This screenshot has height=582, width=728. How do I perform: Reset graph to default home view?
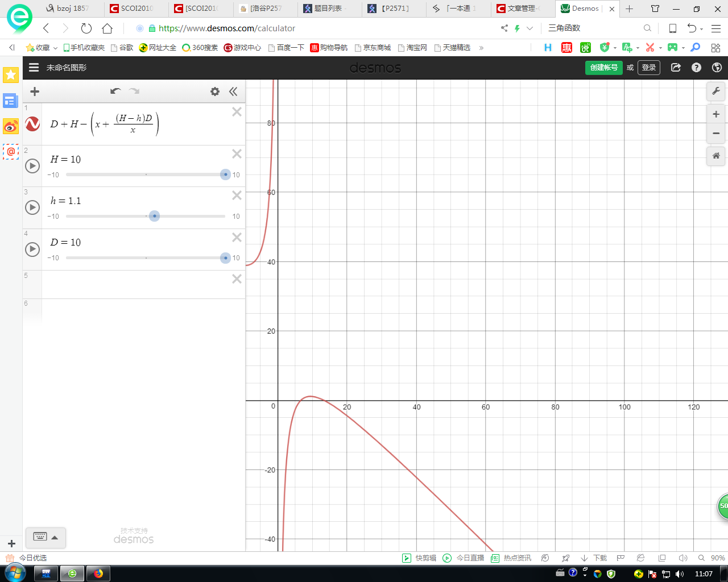(x=716, y=156)
